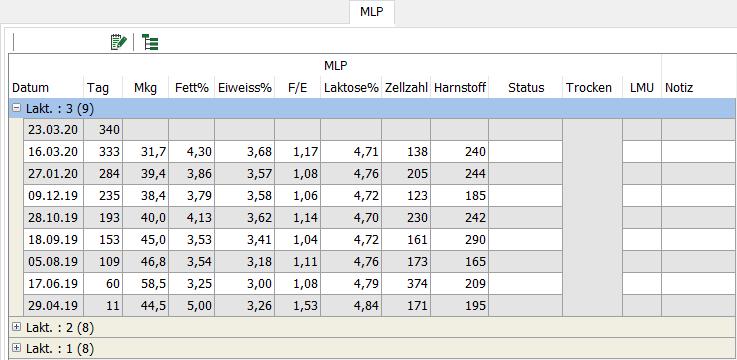
Task: Select the date cell 23.03.20
Action: tap(54, 130)
